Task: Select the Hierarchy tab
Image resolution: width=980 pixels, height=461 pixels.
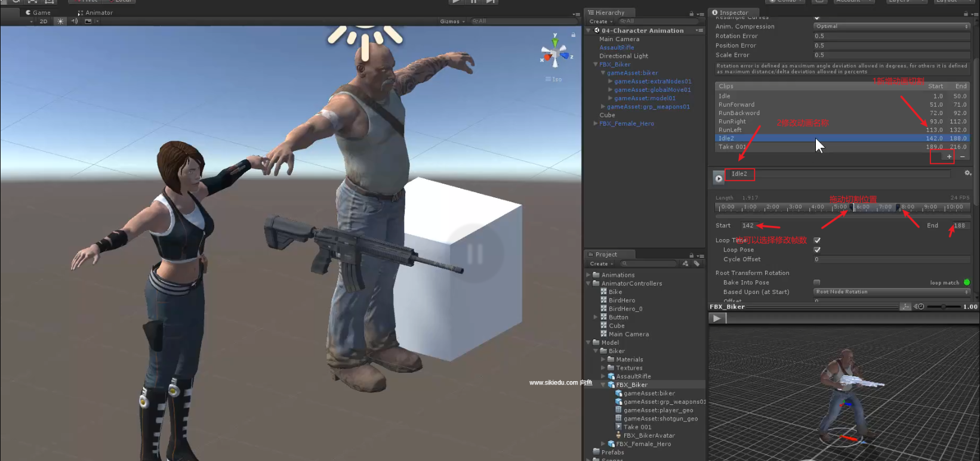Action: tap(609, 13)
